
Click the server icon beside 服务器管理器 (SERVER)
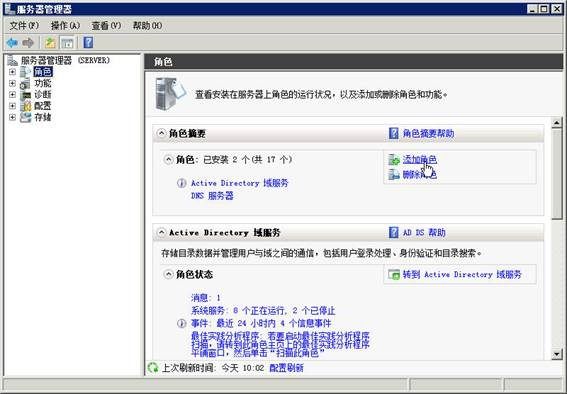click(13, 60)
